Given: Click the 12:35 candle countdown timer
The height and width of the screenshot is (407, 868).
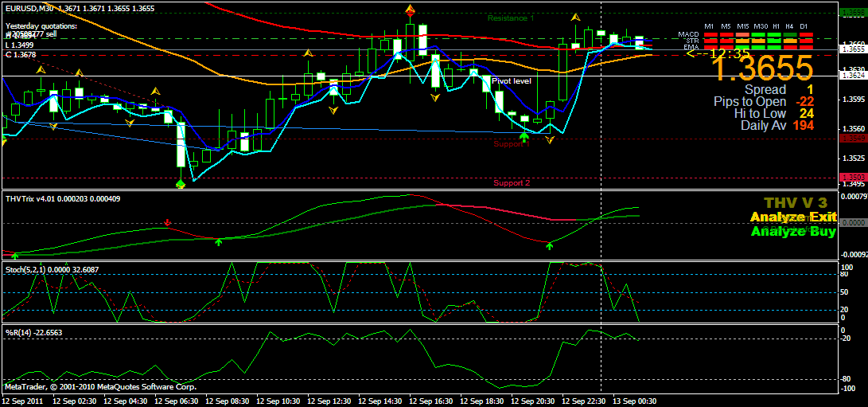Looking at the screenshot, I should (x=730, y=53).
